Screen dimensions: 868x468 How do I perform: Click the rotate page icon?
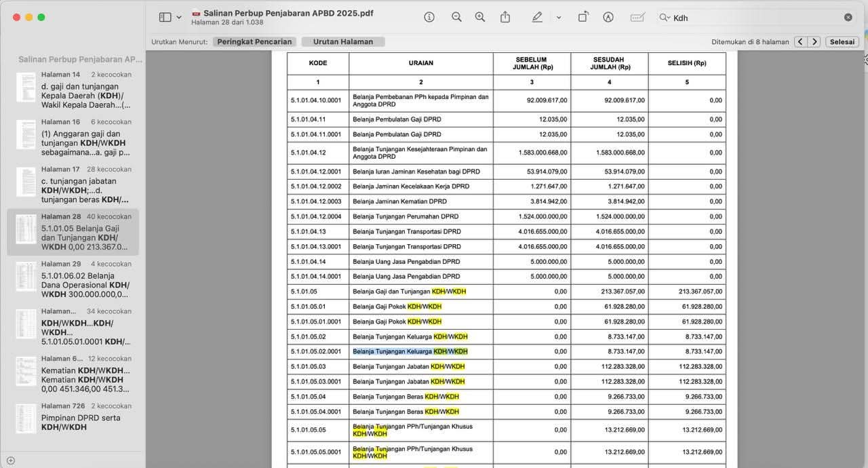click(583, 17)
